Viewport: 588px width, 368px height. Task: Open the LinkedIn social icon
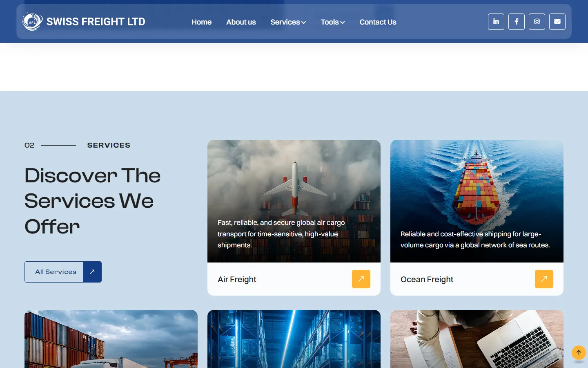point(496,22)
